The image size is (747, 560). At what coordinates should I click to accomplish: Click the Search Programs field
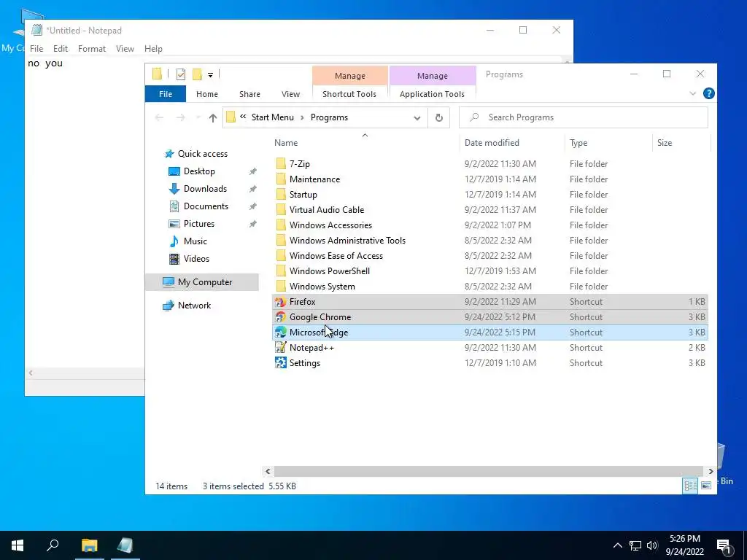[583, 117]
